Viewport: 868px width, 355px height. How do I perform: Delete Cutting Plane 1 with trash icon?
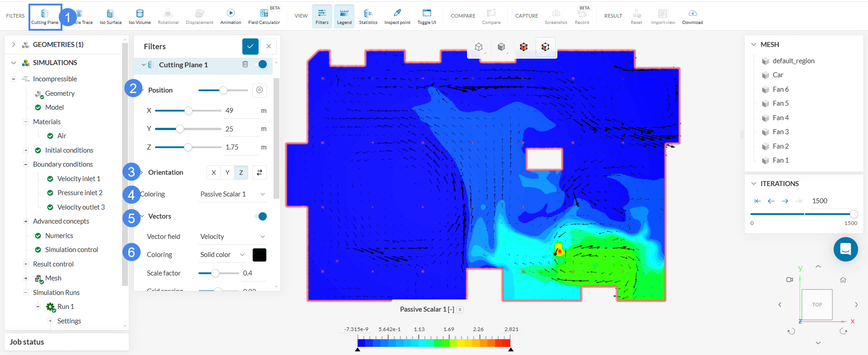pyautogui.click(x=245, y=65)
